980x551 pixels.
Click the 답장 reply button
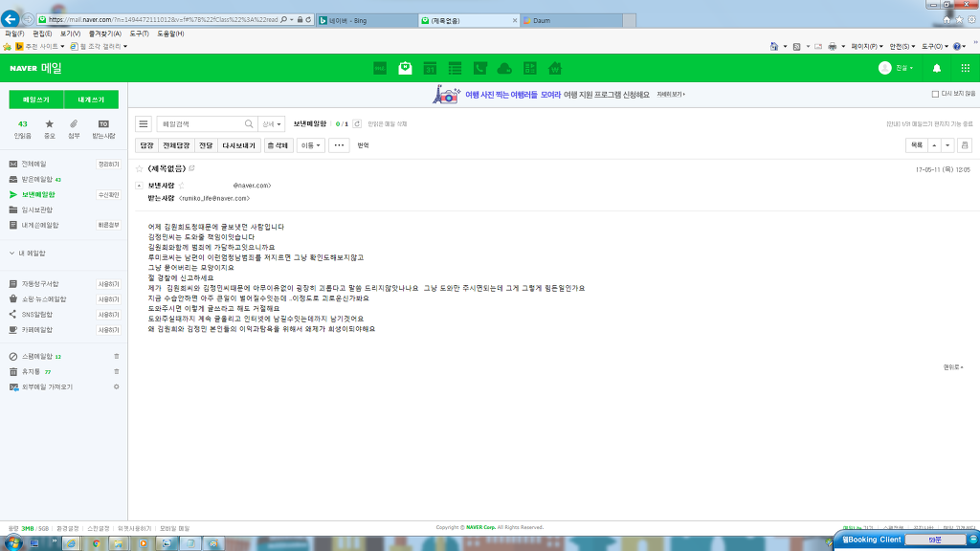(146, 145)
